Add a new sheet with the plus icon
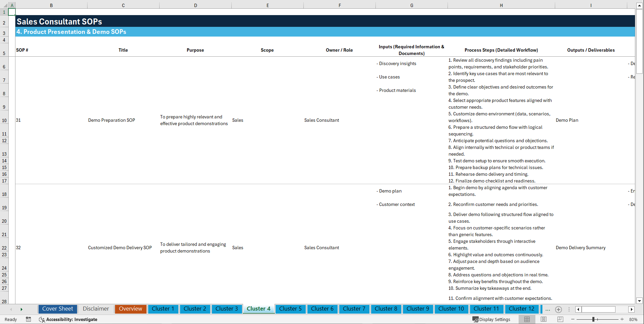The image size is (644, 324). [559, 309]
